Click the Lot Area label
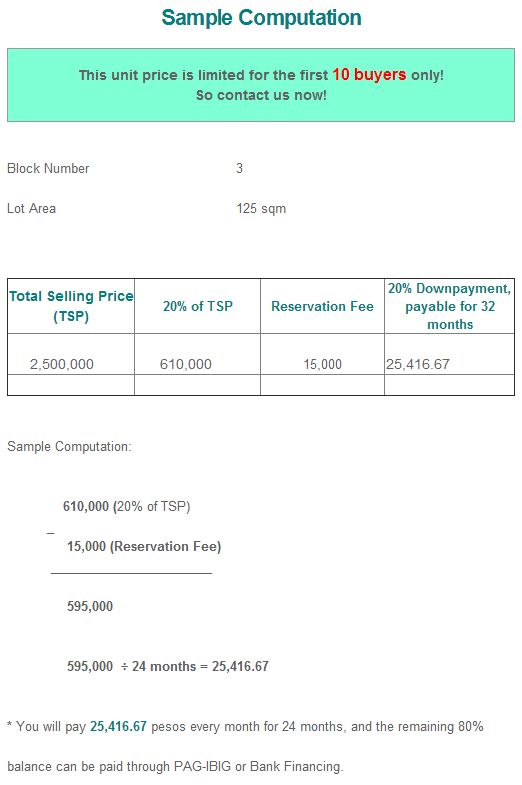Viewport: 522px width, 785px height. tap(32, 208)
